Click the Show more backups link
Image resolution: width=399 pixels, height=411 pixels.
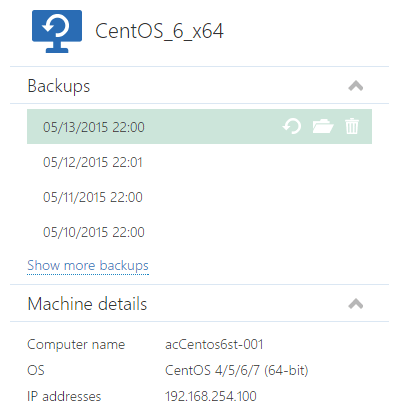click(88, 266)
